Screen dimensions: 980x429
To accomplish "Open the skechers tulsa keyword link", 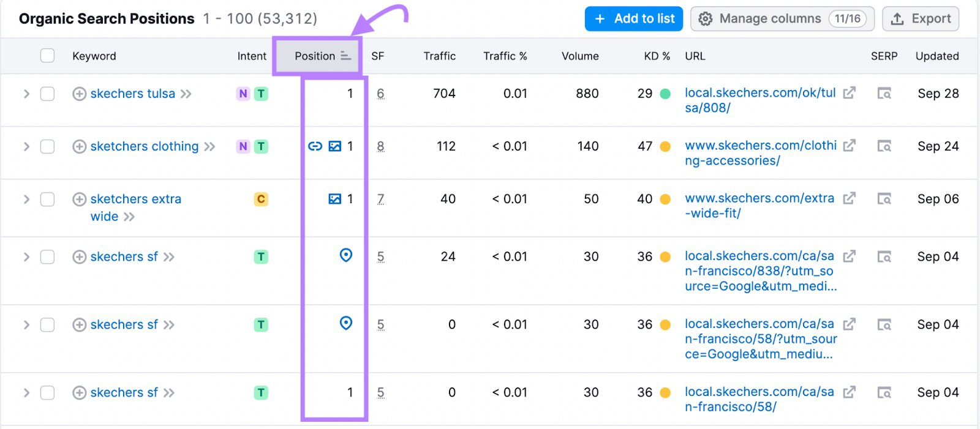I will pos(132,94).
